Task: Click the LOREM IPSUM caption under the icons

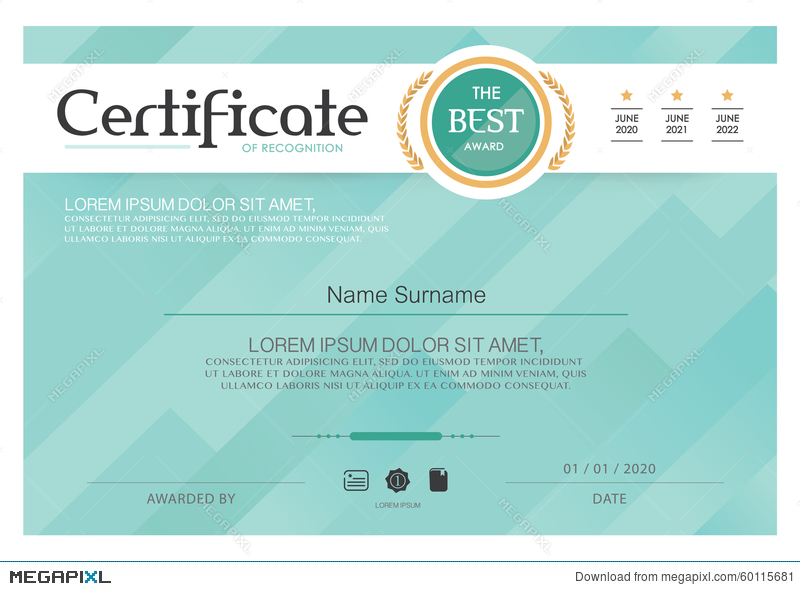Action: pyautogui.click(x=397, y=505)
